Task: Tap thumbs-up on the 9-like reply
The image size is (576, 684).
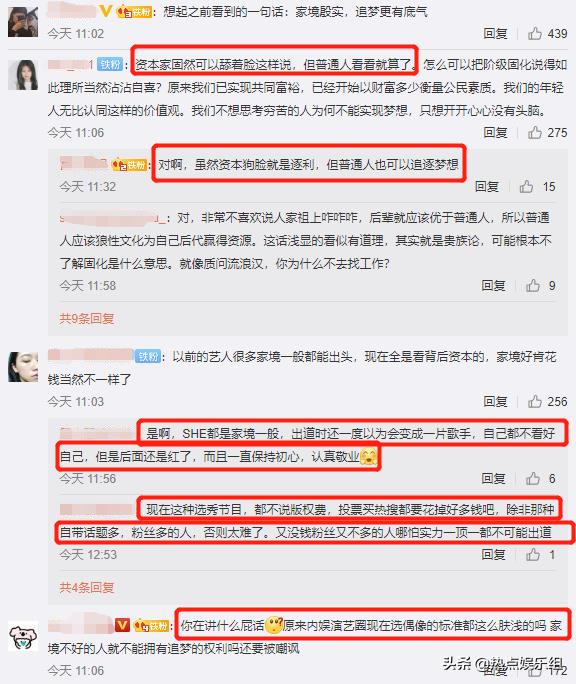Action: tap(533, 286)
